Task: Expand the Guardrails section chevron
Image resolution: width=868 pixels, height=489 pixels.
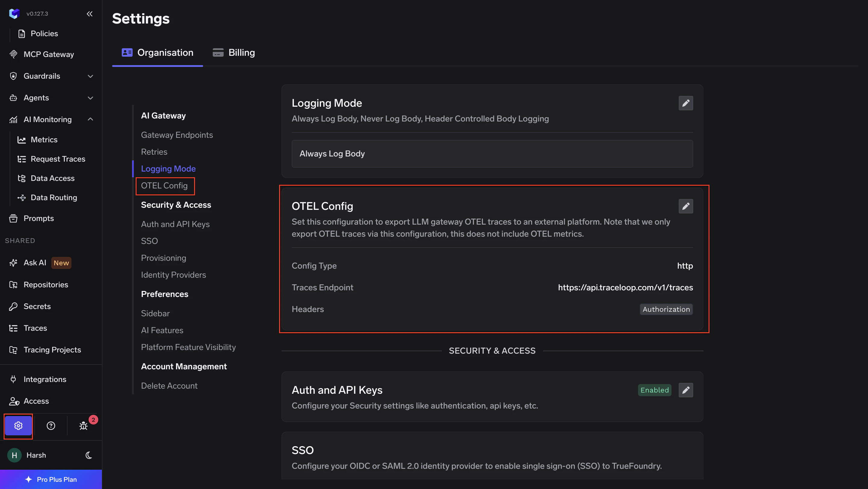Action: 90,76
